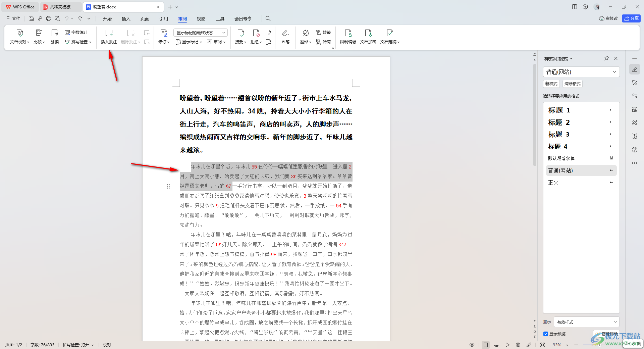The height and width of the screenshot is (349, 644).
Task: Open the 有效样式 display dropdown
Action: tap(587, 322)
